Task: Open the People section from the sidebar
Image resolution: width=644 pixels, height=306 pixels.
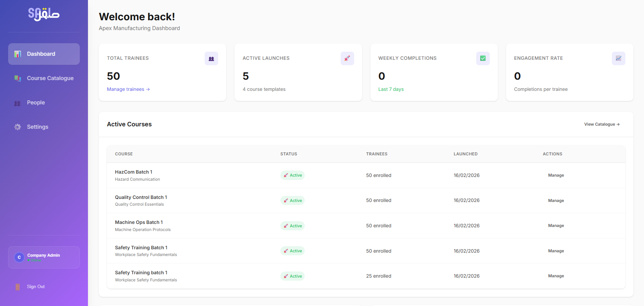Action: (36, 103)
